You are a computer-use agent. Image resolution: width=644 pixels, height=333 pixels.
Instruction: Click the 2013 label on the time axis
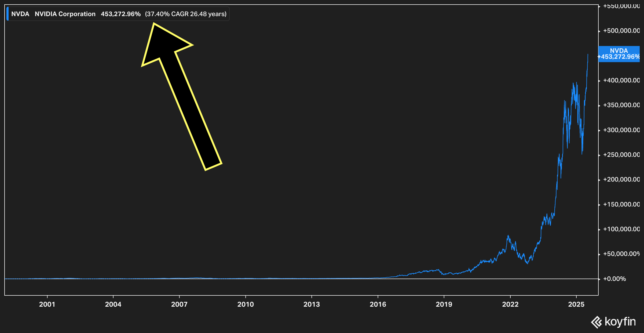312,304
